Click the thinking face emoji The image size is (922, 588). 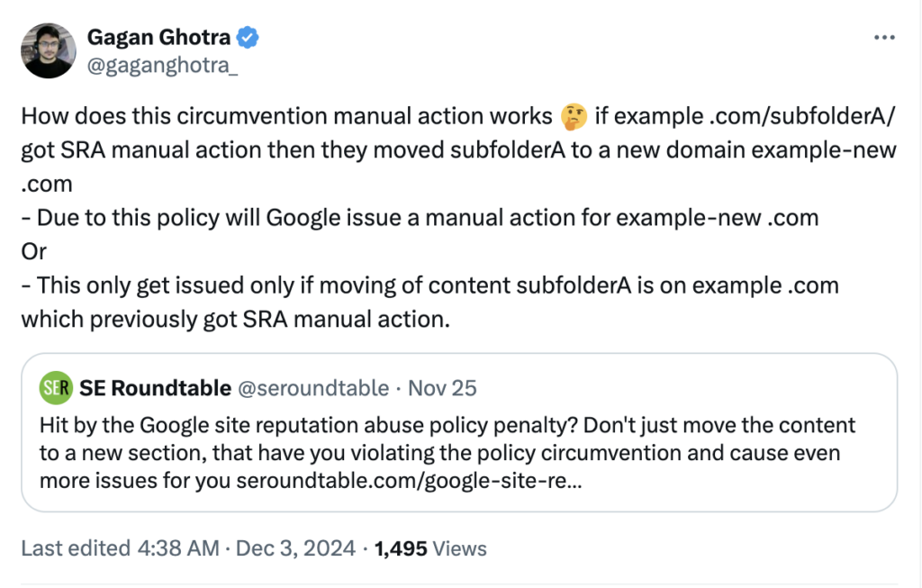[x=572, y=117]
